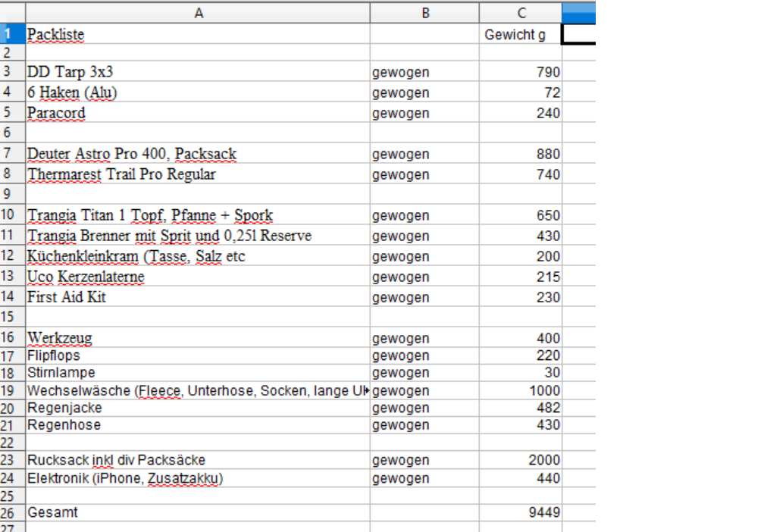This screenshot has height=532, width=764.
Task: Select row 1 header
Action: (10, 34)
